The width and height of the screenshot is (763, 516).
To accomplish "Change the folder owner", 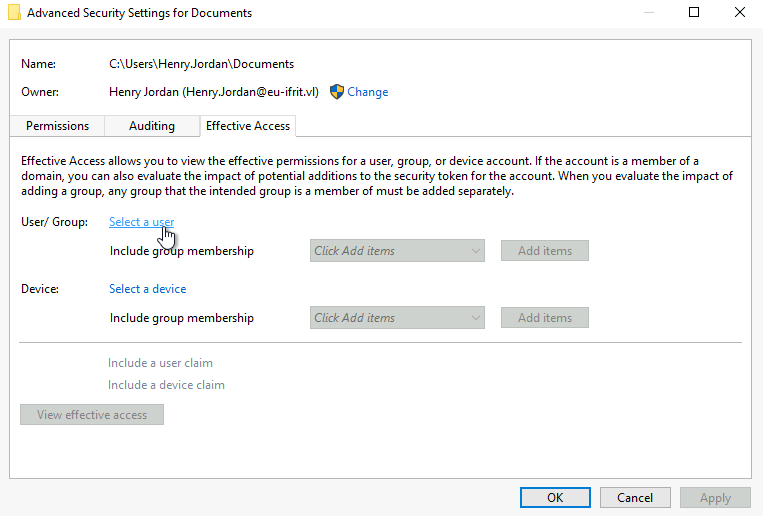I will tap(367, 92).
